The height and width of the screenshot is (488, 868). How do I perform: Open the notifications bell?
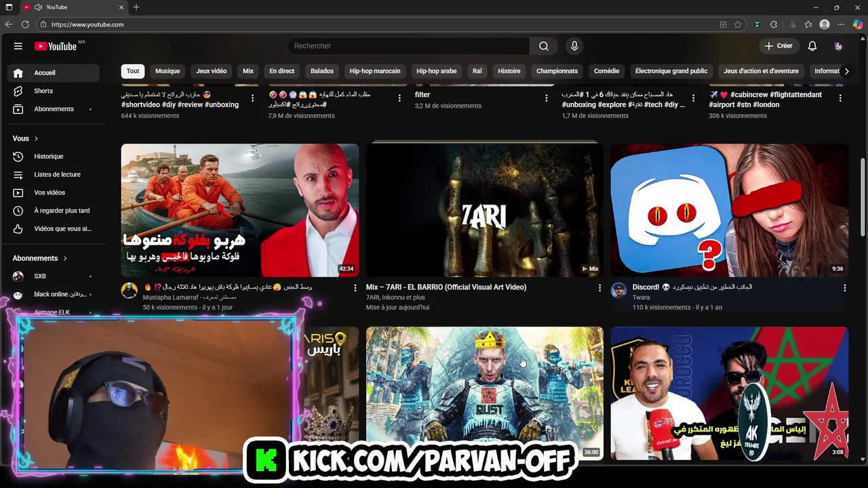[x=812, y=46]
